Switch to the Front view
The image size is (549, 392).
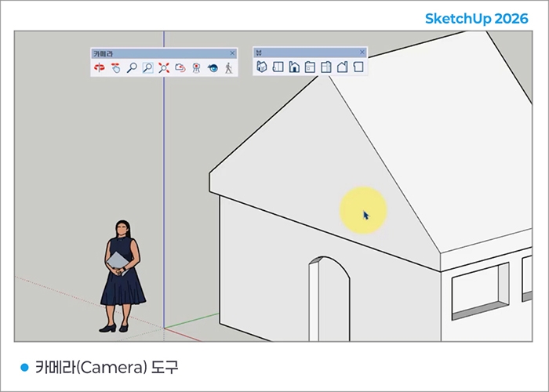coord(294,67)
